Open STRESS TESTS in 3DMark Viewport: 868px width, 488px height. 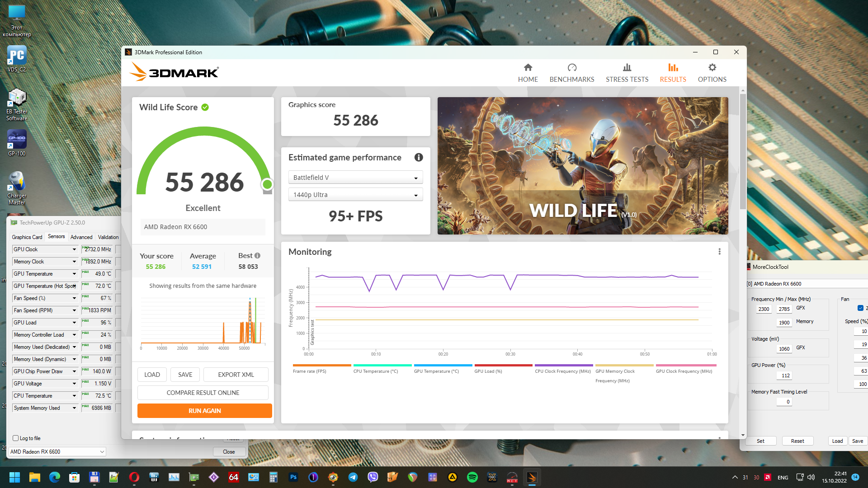coord(627,73)
